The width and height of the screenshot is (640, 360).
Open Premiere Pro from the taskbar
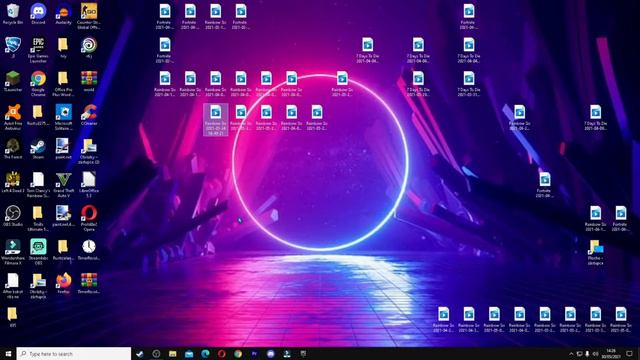click(x=254, y=353)
